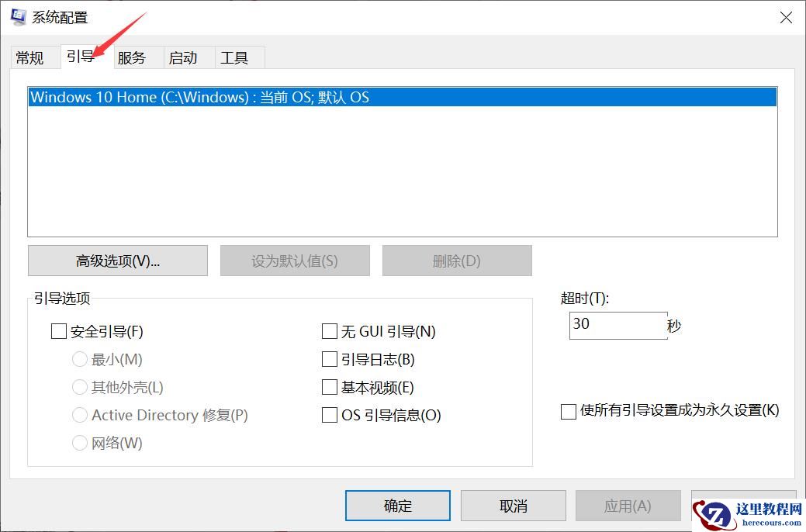The width and height of the screenshot is (806, 532).
Task: Enable the 基本视频 checkbox
Action: (x=330, y=387)
